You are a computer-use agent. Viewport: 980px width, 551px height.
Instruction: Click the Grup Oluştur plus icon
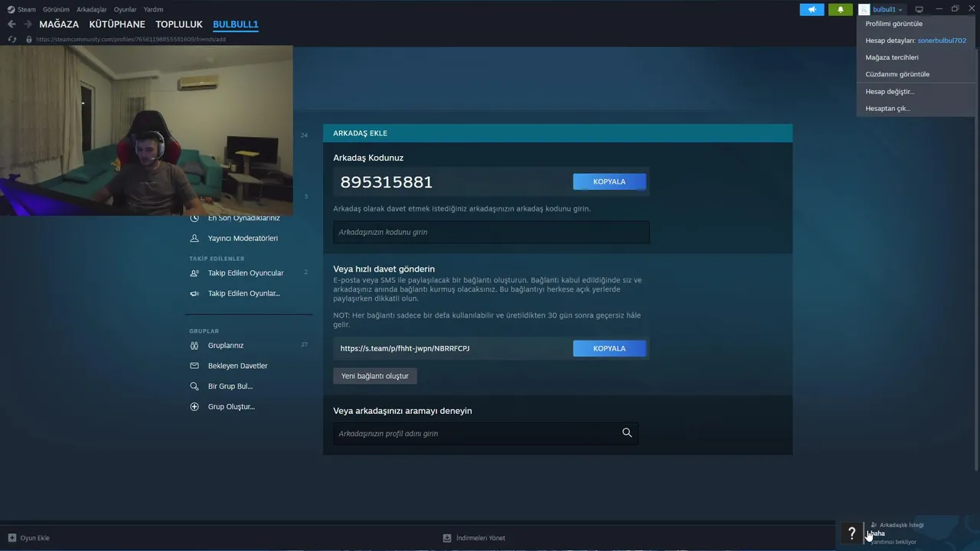coord(194,407)
